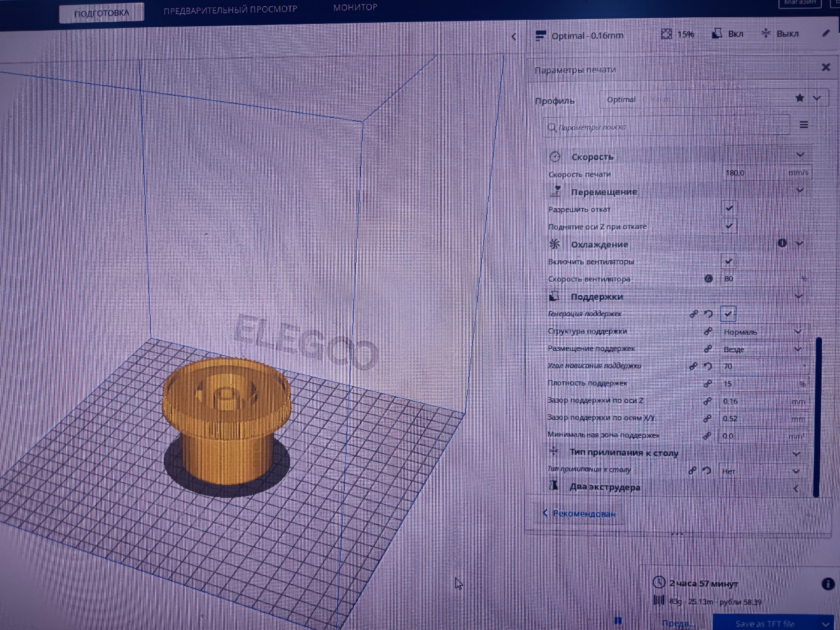Toggle Генерация поддержек checkbox
The width and height of the screenshot is (840, 630).
(727, 314)
